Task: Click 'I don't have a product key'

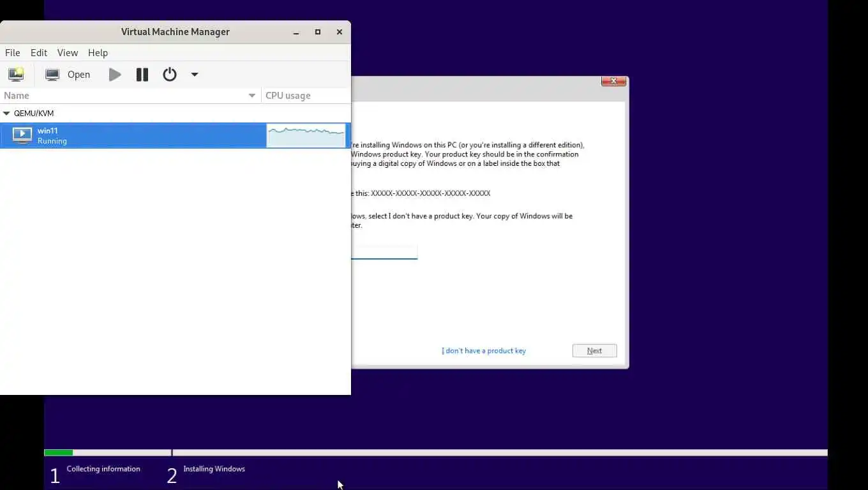Action: tap(484, 351)
